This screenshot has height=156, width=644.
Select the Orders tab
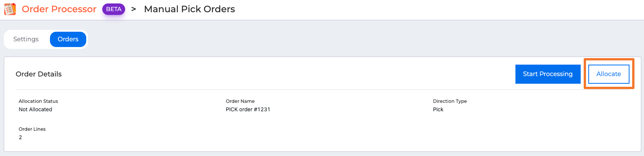68,39
